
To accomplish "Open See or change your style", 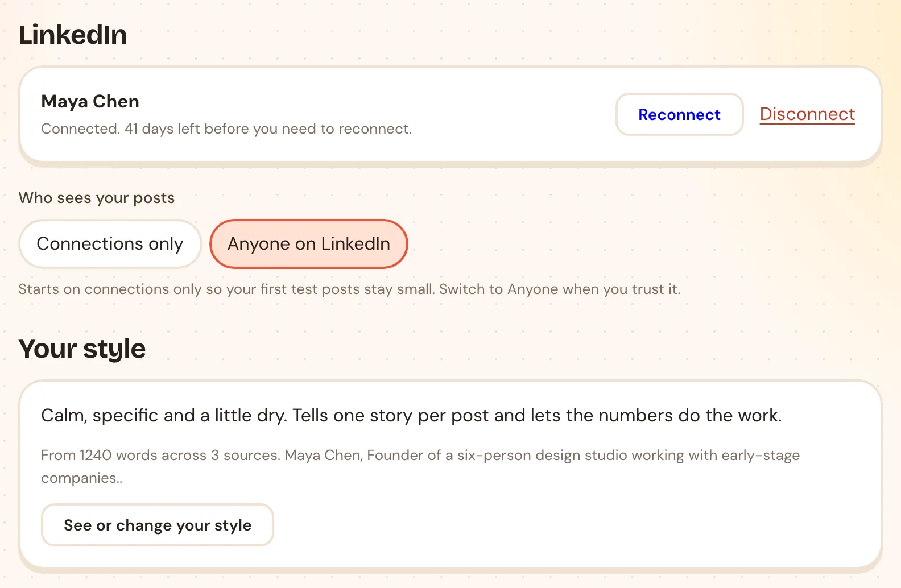I will pyautogui.click(x=158, y=525).
